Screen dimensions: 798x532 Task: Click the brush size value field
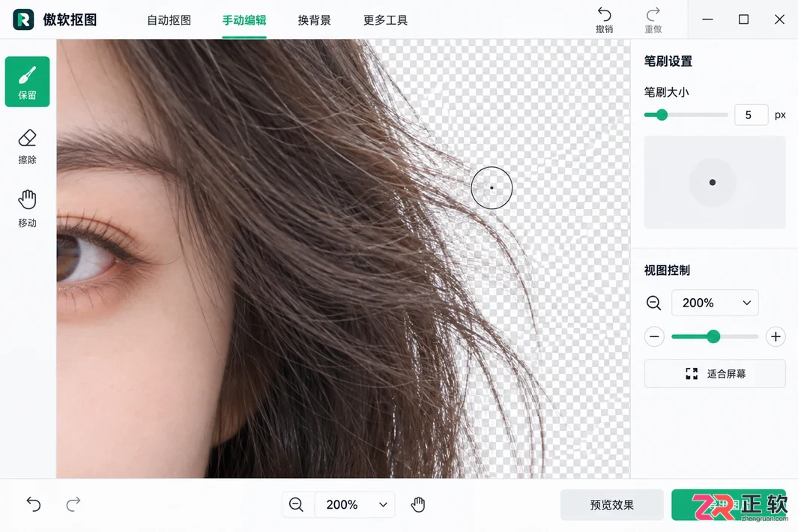[x=752, y=115]
